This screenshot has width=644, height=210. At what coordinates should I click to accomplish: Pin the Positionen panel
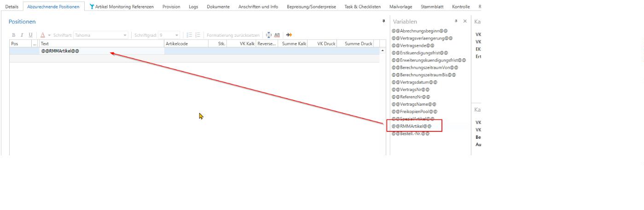(383, 21)
